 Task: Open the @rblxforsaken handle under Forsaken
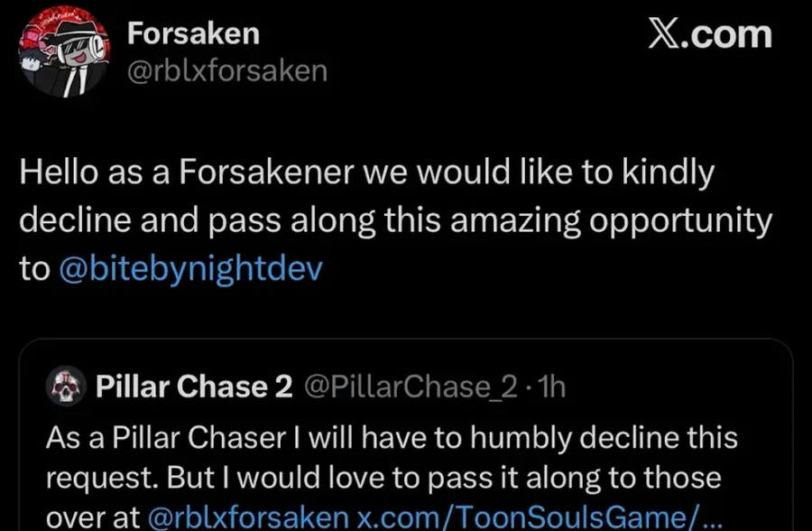tap(227, 71)
